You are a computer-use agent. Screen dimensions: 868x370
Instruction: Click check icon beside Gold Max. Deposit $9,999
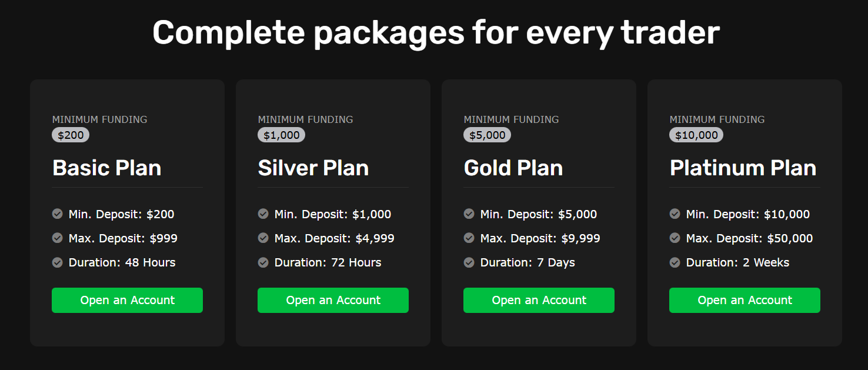(x=469, y=238)
